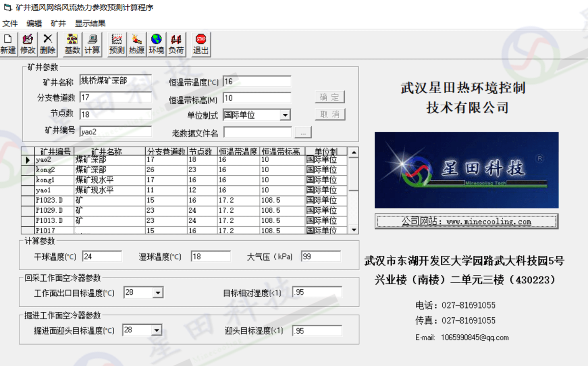Open the 单位制式 unit system dropdown

286,115
